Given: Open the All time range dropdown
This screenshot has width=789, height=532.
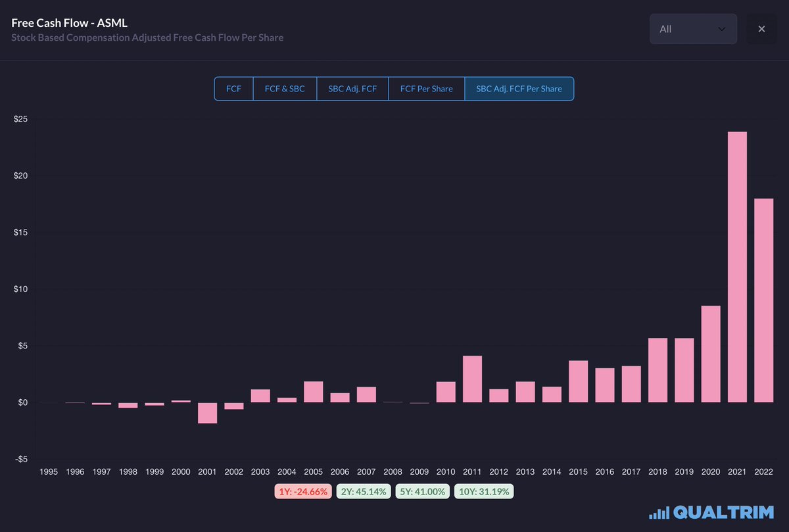Looking at the screenshot, I should click(x=693, y=29).
